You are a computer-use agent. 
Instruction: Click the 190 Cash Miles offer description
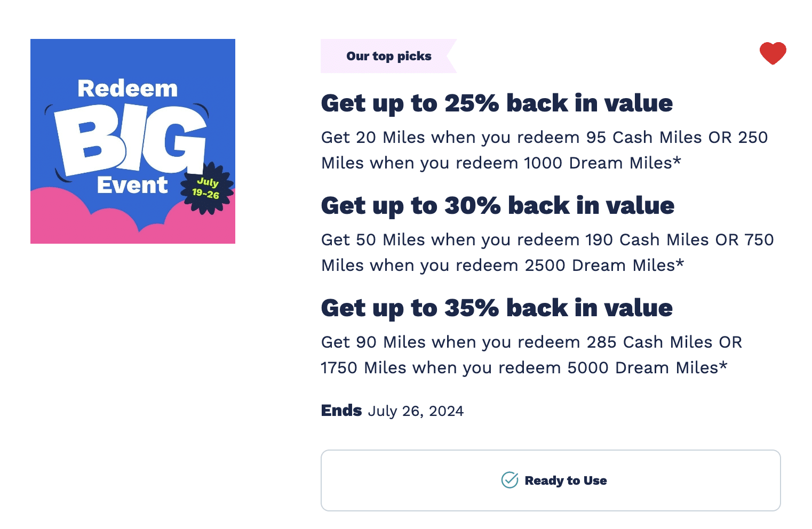tap(547, 252)
